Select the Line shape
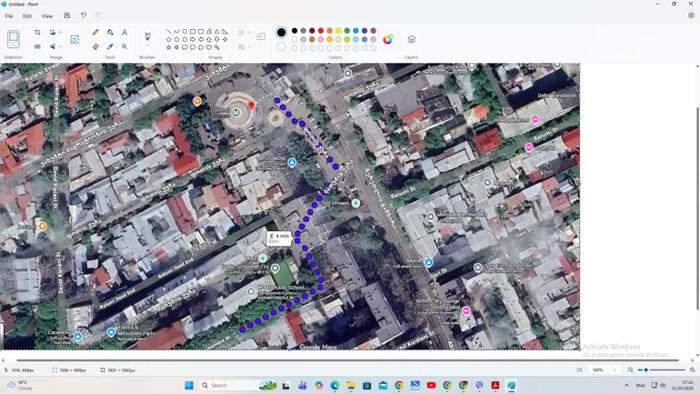The width and height of the screenshot is (700, 394). [169, 32]
